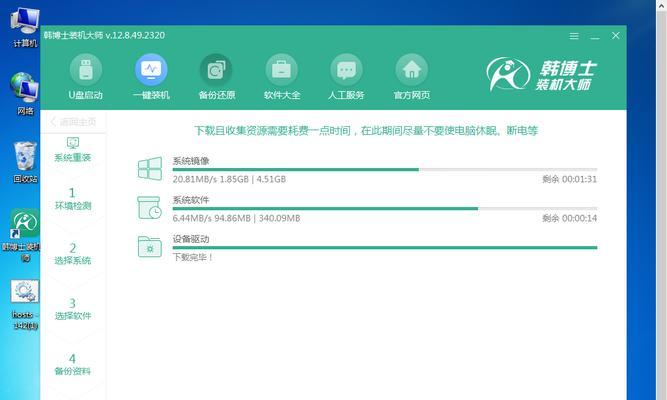Click the 下载完毕！ status text
The image size is (667, 400).
click(193, 257)
